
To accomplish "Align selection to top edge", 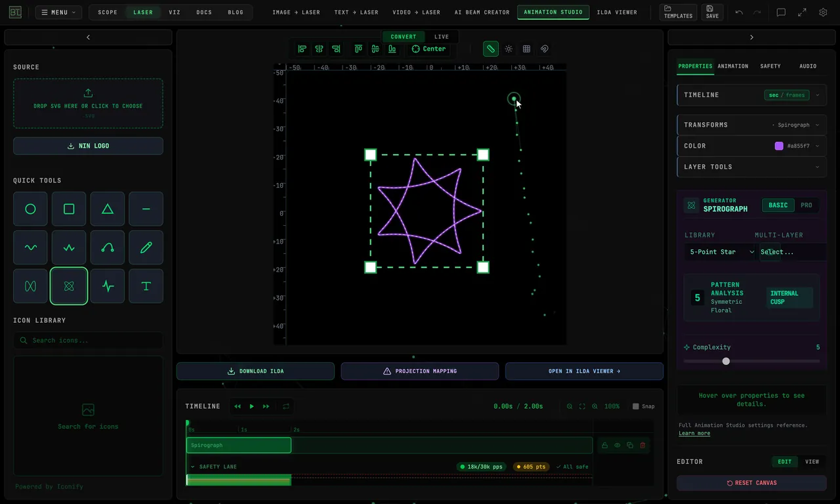I will (358, 49).
